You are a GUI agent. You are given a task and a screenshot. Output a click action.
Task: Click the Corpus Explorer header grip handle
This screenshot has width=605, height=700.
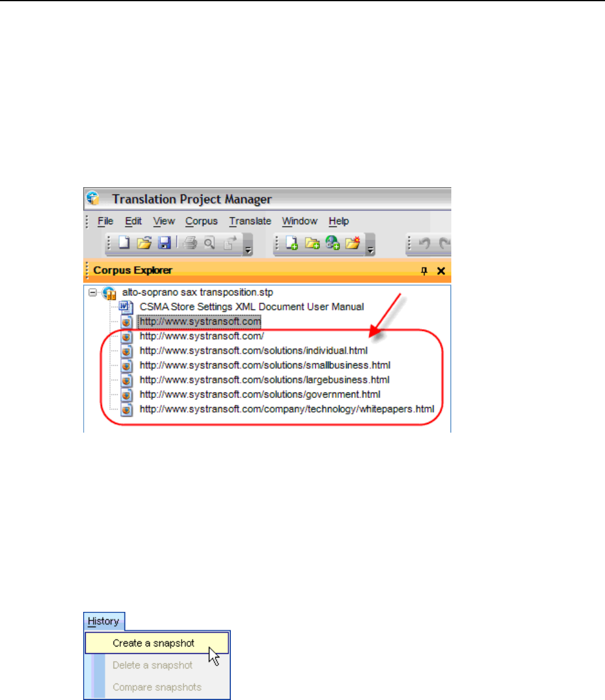coord(87,270)
